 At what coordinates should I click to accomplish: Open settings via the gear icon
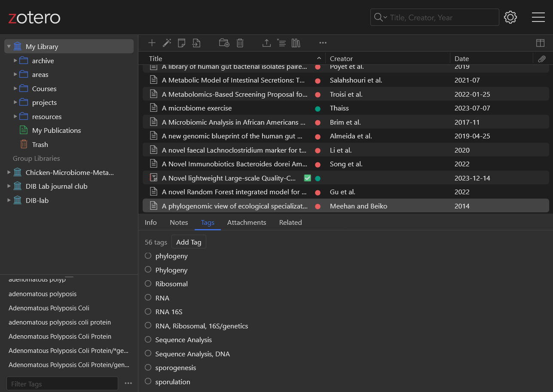pyautogui.click(x=510, y=17)
